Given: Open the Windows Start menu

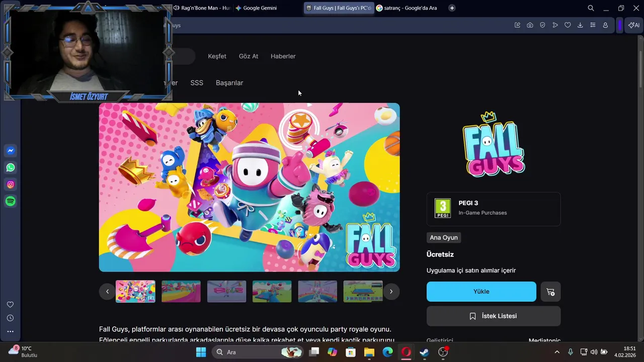Looking at the screenshot, I should click(x=201, y=352).
